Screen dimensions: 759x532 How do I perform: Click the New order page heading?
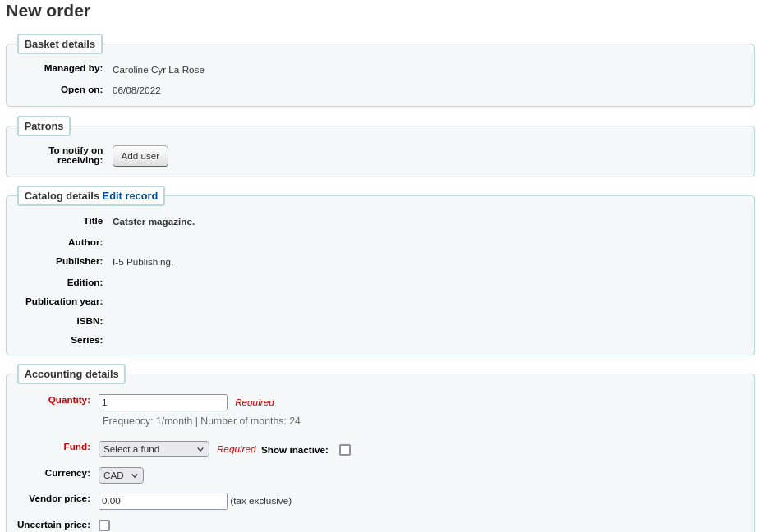click(48, 11)
